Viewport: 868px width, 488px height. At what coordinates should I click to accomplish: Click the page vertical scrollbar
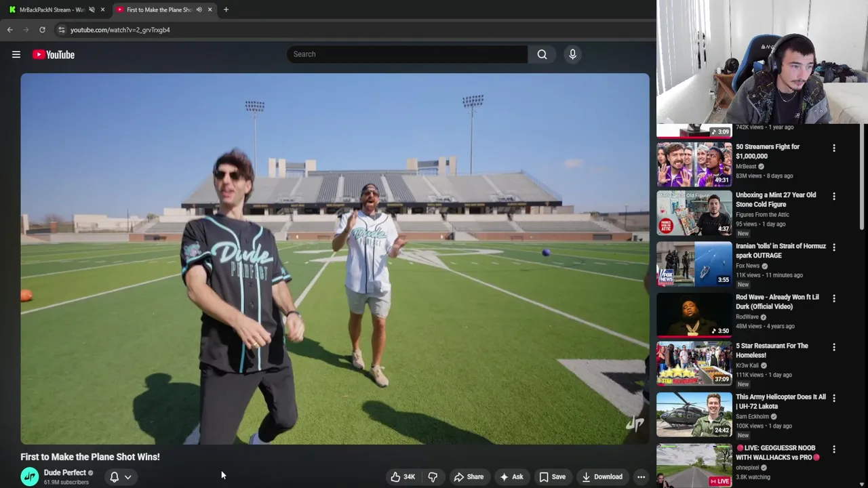863,176
